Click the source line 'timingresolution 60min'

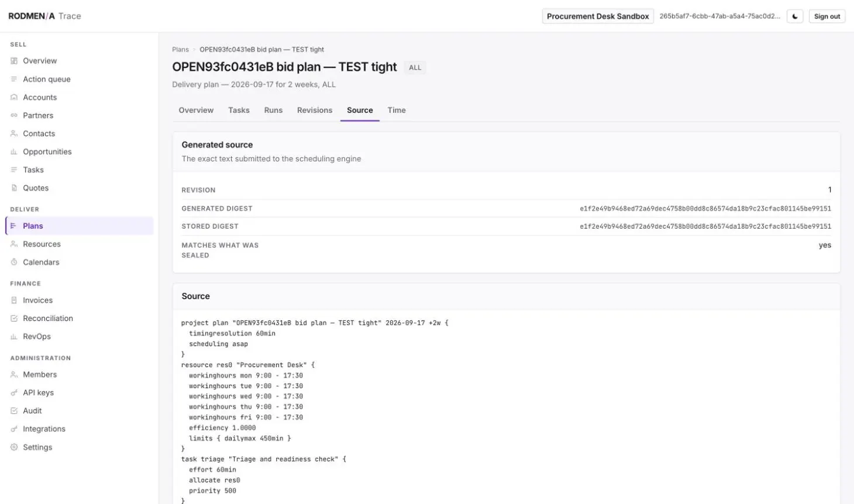tap(232, 333)
